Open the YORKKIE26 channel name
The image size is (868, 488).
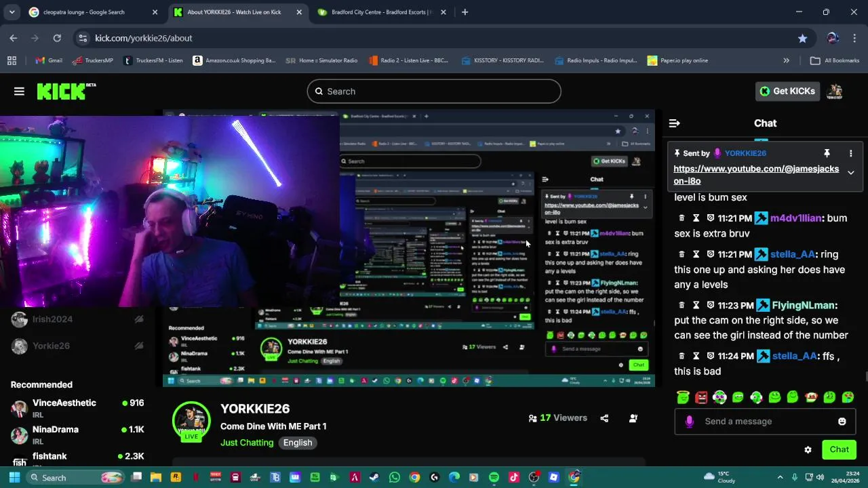tap(255, 409)
